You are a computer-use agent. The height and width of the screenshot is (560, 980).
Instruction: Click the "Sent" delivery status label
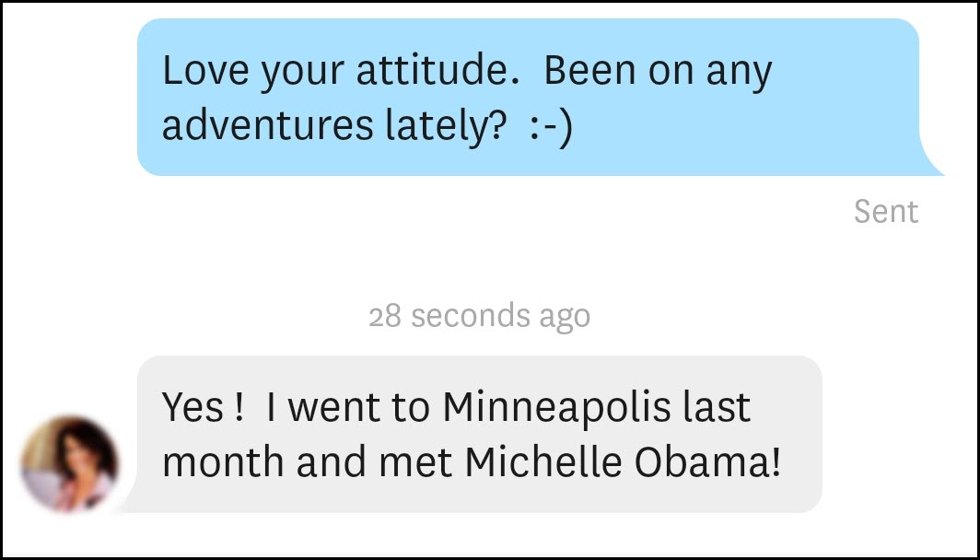click(886, 212)
